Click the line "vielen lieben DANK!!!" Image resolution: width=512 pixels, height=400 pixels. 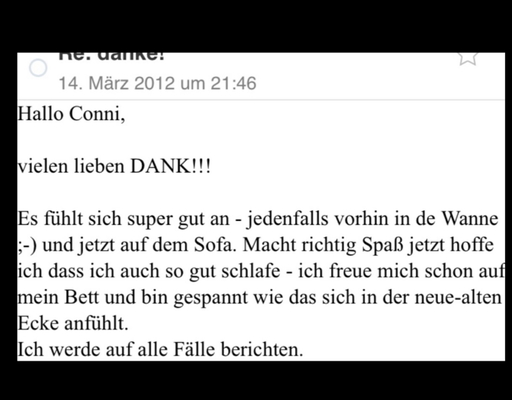click(114, 166)
